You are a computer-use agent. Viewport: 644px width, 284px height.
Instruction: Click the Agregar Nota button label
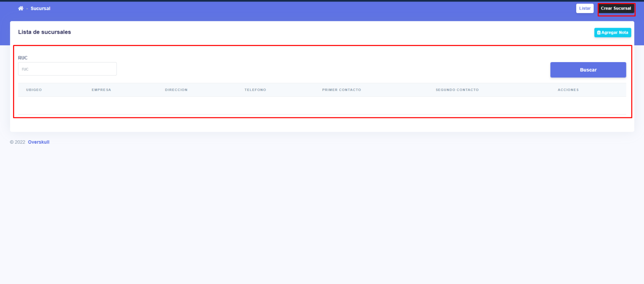tap(614, 33)
